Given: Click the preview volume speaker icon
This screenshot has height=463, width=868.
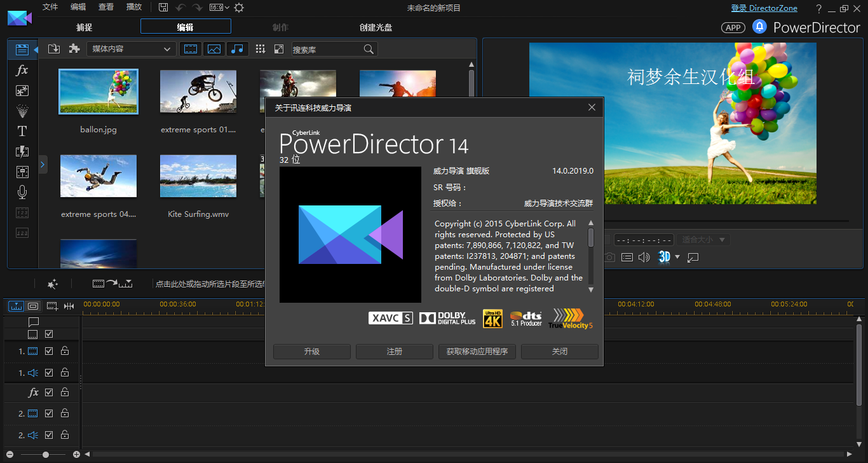Looking at the screenshot, I should pyautogui.click(x=644, y=257).
